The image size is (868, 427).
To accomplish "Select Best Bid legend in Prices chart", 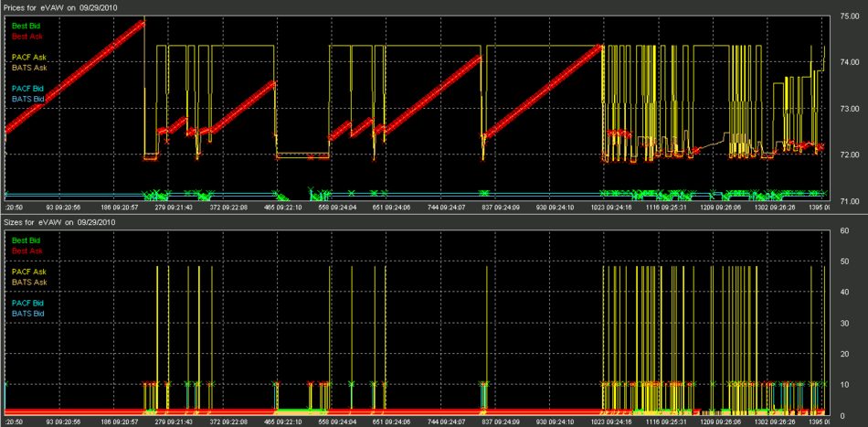I will pyautogui.click(x=26, y=26).
